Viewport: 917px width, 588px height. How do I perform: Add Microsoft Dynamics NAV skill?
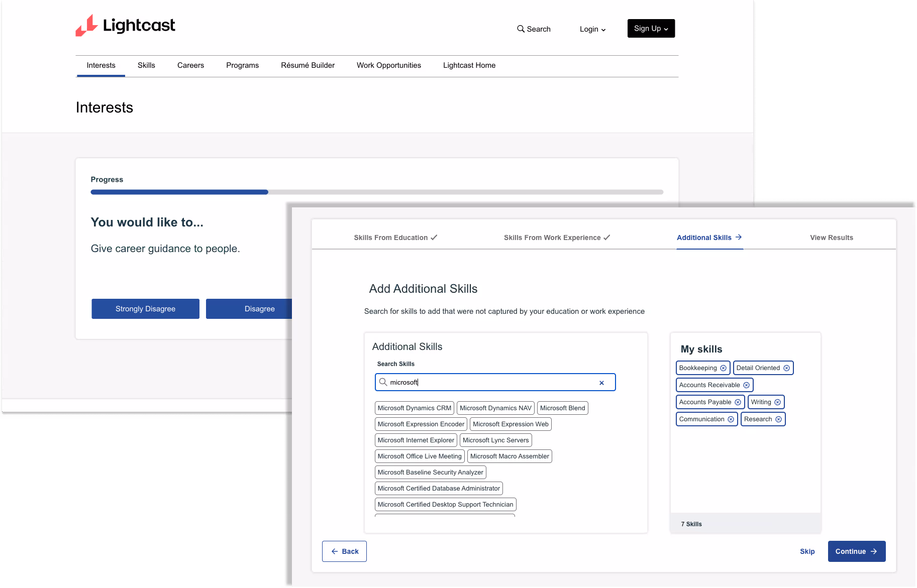pyautogui.click(x=495, y=408)
